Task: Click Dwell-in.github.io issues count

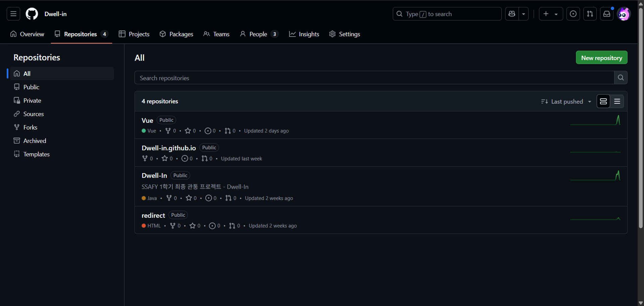Action: point(187,159)
